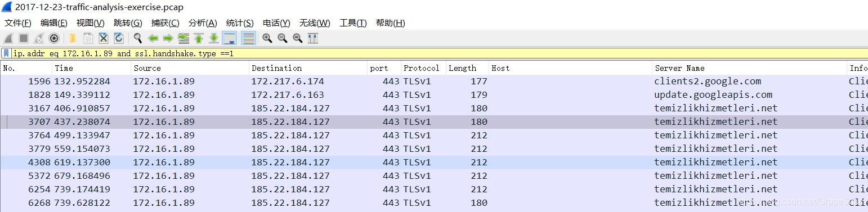This screenshot has width=868, height=212.
Task: Click the go to specified packet icon
Action: 184,38
